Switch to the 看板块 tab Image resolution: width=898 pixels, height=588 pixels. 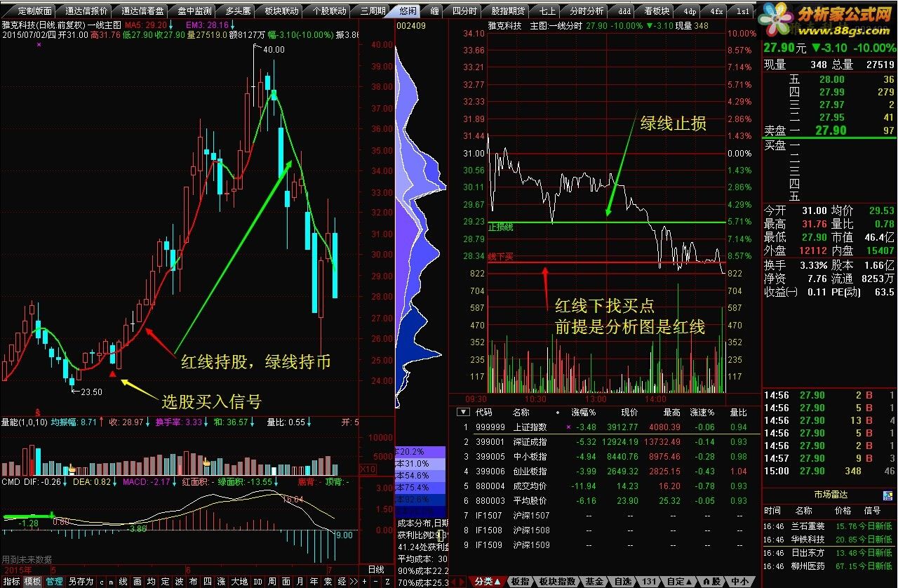[x=657, y=11]
